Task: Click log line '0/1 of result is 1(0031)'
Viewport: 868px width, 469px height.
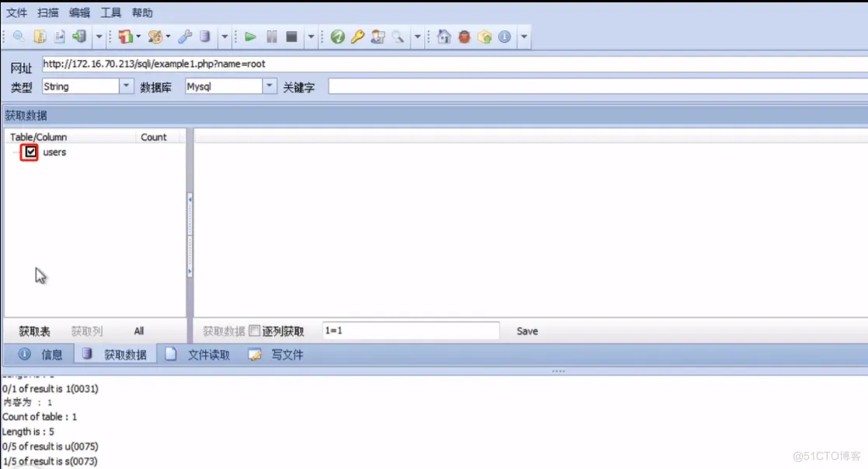Action: (50, 389)
